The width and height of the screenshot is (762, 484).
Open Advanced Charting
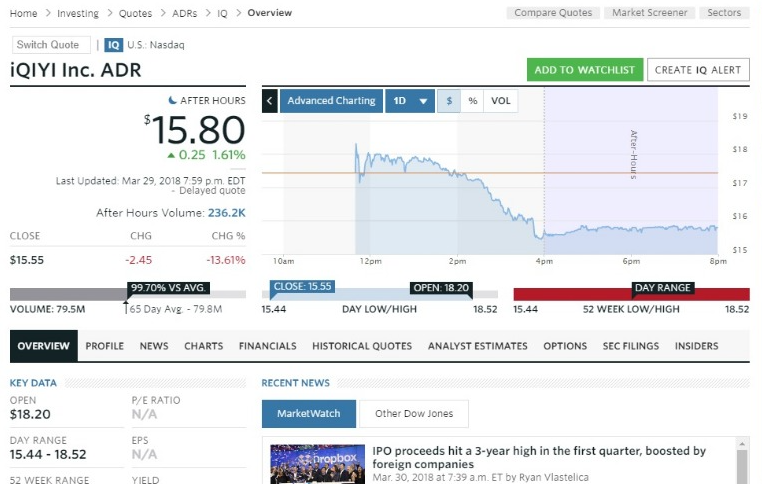pos(331,101)
